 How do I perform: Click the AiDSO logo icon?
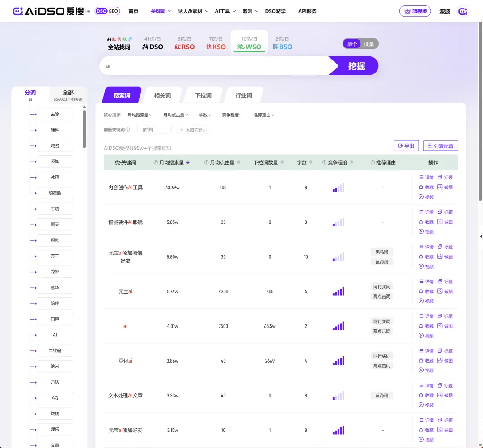pyautogui.click(x=18, y=11)
